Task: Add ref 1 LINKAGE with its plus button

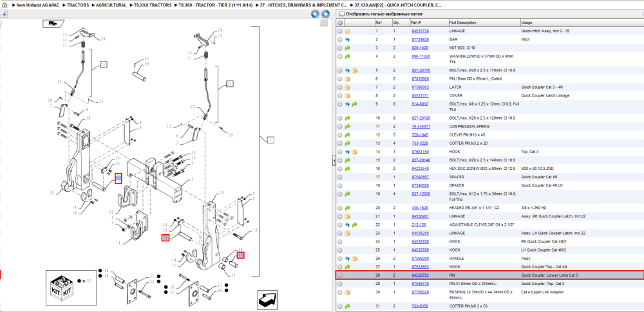Action: pyautogui.click(x=339, y=31)
